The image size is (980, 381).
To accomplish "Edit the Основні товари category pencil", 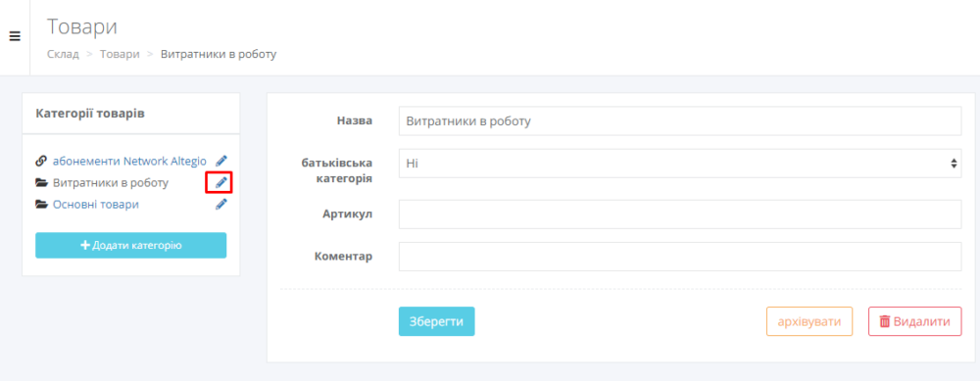I will point(221,205).
